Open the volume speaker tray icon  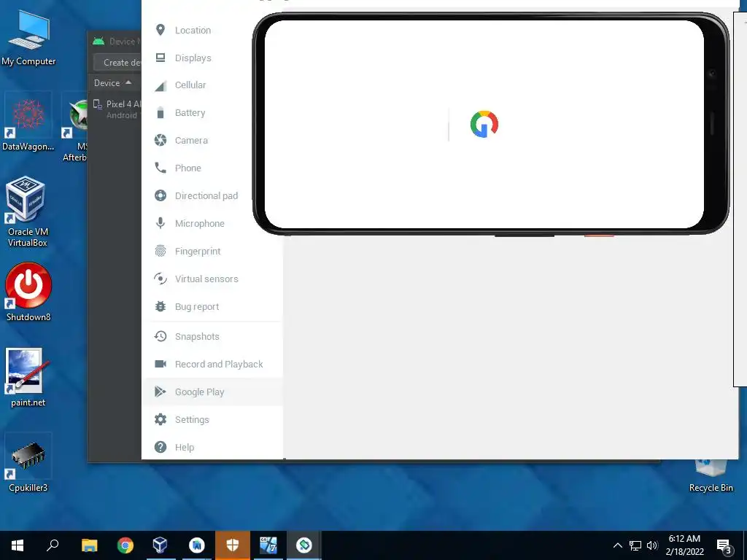(x=652, y=545)
